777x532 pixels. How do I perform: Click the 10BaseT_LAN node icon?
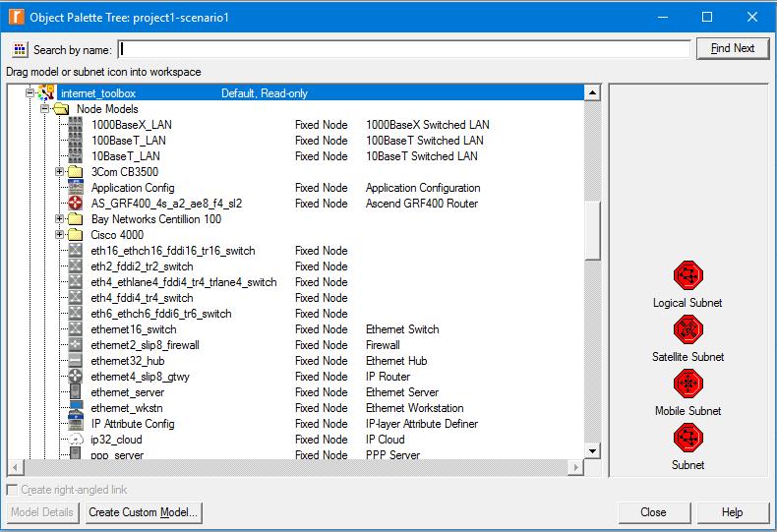[76, 156]
